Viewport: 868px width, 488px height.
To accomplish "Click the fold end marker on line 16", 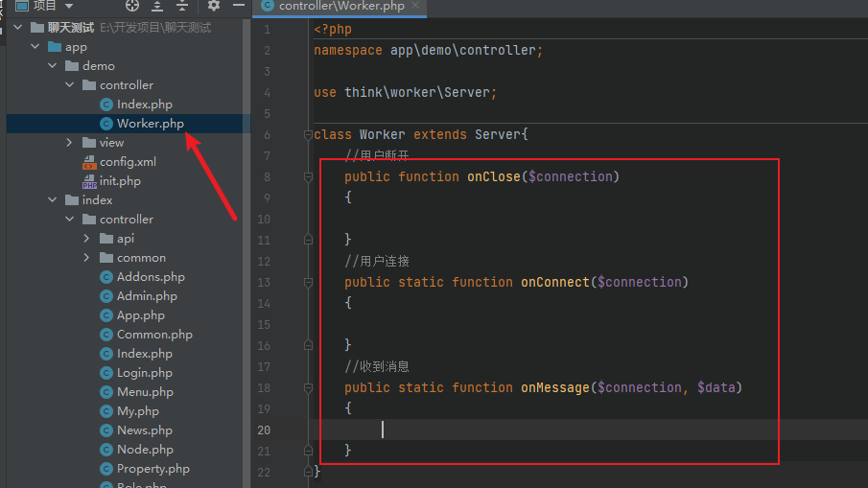I will click(308, 345).
